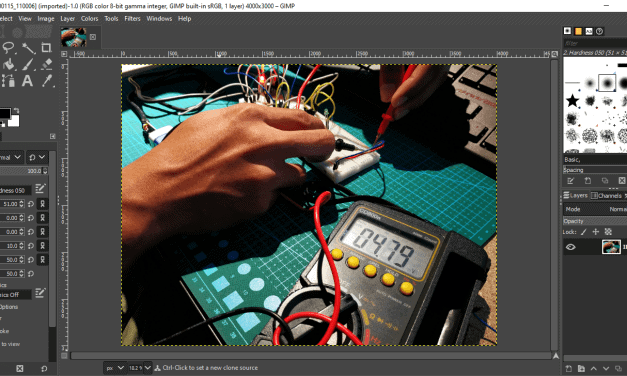Create a new layer group
Image resolution: width=627 pixels, height=376 pixels.
coord(581,368)
